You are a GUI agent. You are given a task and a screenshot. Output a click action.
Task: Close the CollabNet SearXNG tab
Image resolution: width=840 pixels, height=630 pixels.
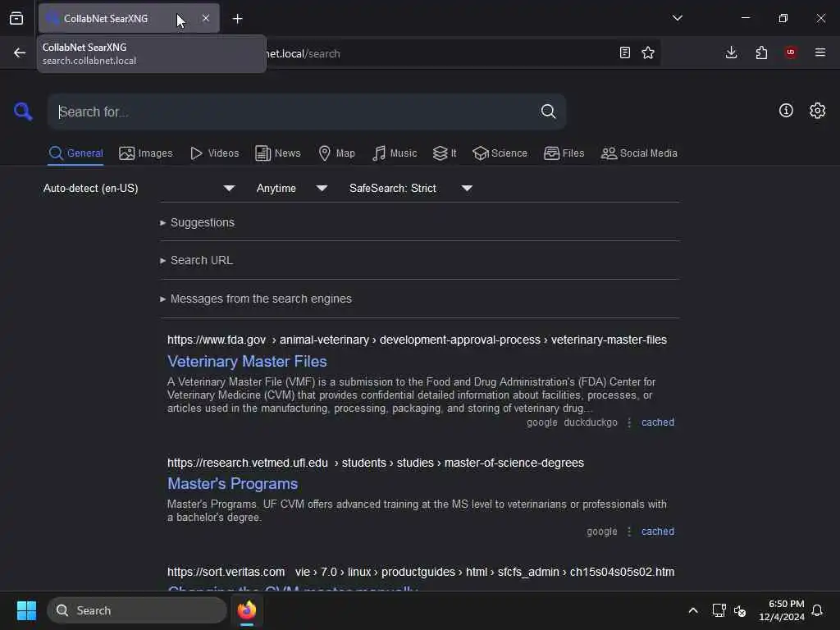point(206,18)
